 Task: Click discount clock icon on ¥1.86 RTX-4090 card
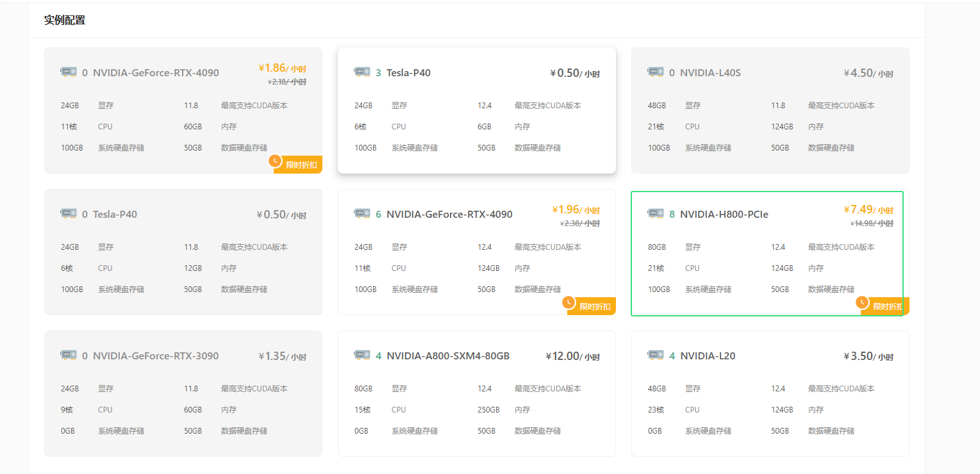(x=276, y=161)
